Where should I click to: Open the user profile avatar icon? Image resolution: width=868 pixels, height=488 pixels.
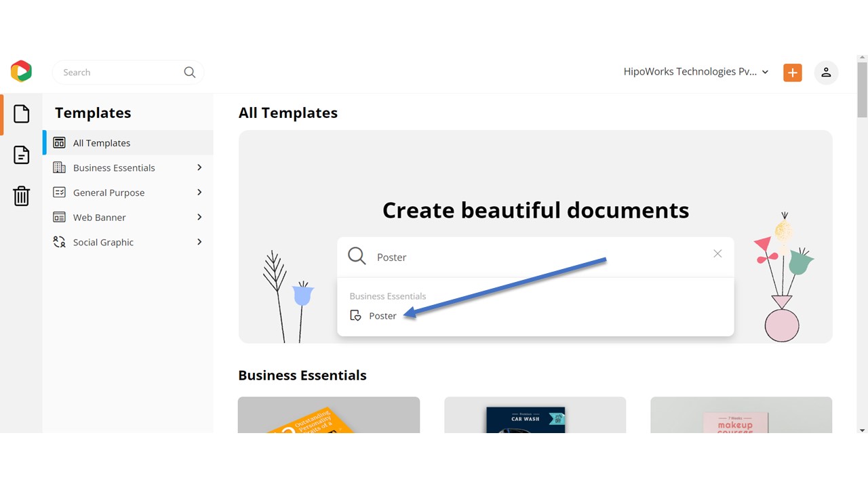click(x=826, y=73)
